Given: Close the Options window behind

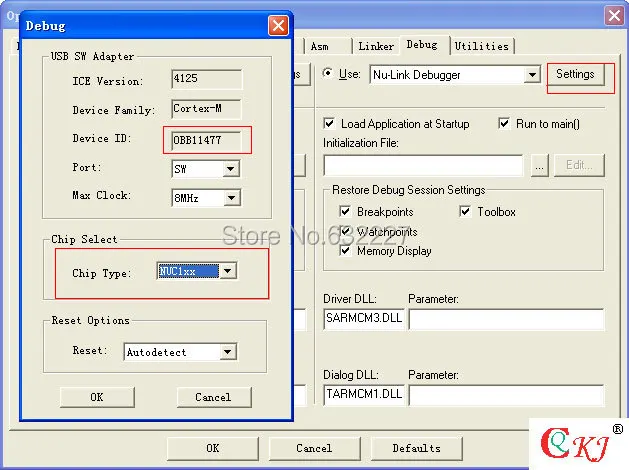Looking at the screenshot, I should [614, 16].
